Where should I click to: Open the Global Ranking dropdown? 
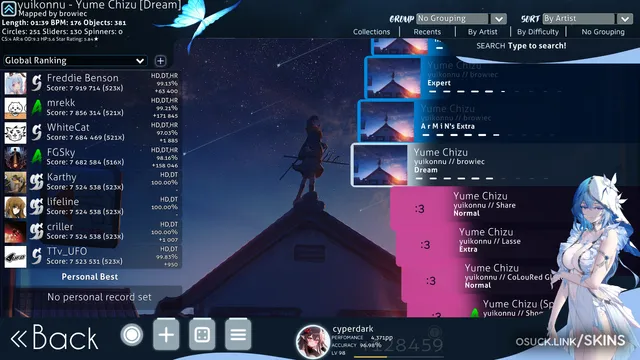click(75, 61)
